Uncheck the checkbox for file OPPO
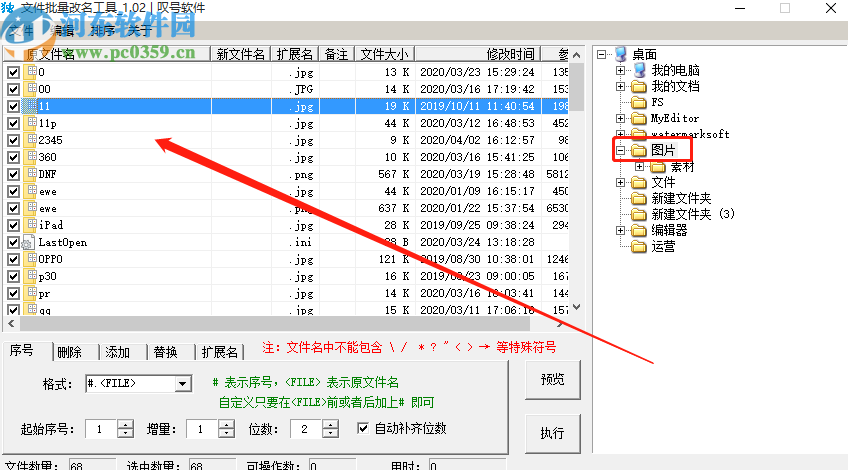This screenshot has width=848, height=470. pyautogui.click(x=14, y=259)
